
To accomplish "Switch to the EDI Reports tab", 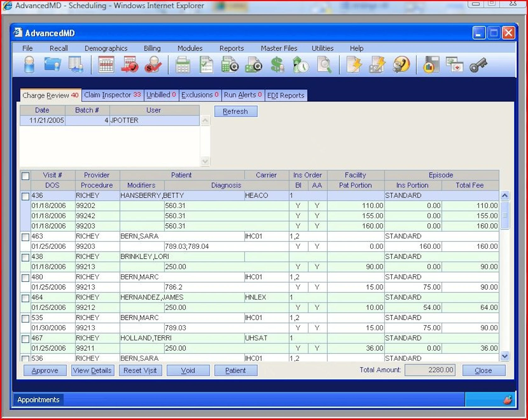I will 286,95.
